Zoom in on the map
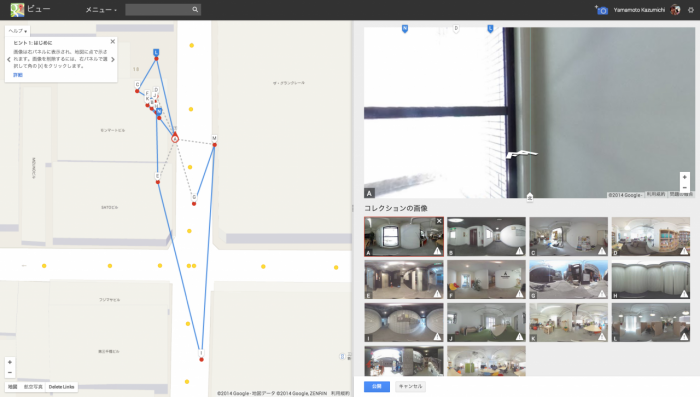This screenshot has width=700, height=397. click(x=10, y=362)
